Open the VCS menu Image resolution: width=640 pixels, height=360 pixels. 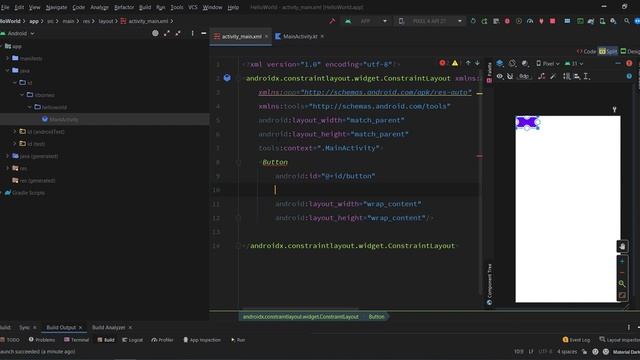193,7
